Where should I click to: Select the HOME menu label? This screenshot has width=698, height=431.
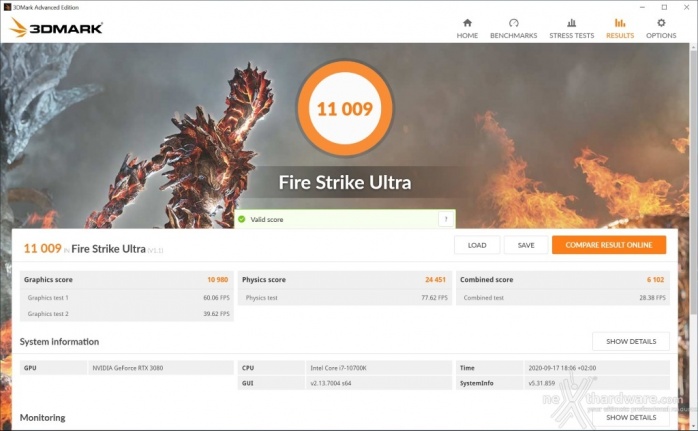pos(467,36)
